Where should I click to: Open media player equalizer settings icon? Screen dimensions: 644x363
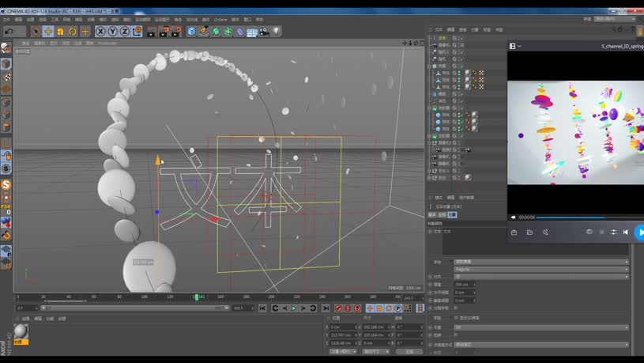tap(614, 233)
